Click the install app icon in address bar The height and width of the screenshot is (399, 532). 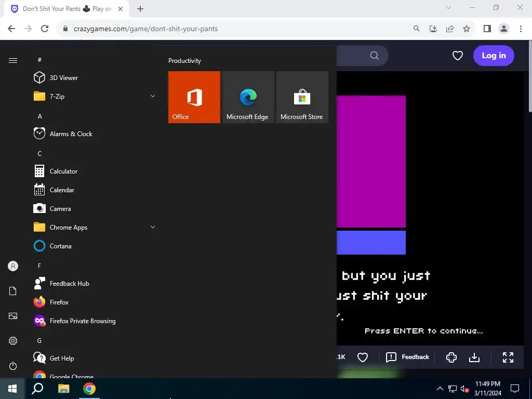point(433,29)
